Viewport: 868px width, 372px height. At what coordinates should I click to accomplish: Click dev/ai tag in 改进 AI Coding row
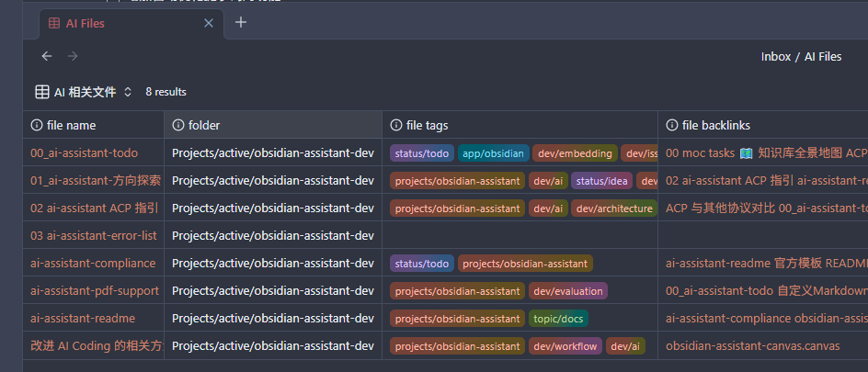pos(625,347)
